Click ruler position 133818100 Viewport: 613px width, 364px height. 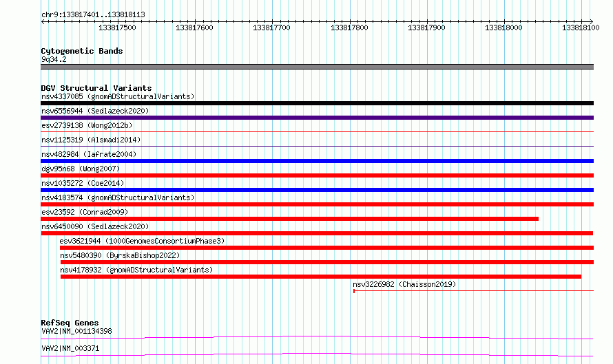pyautogui.click(x=581, y=28)
